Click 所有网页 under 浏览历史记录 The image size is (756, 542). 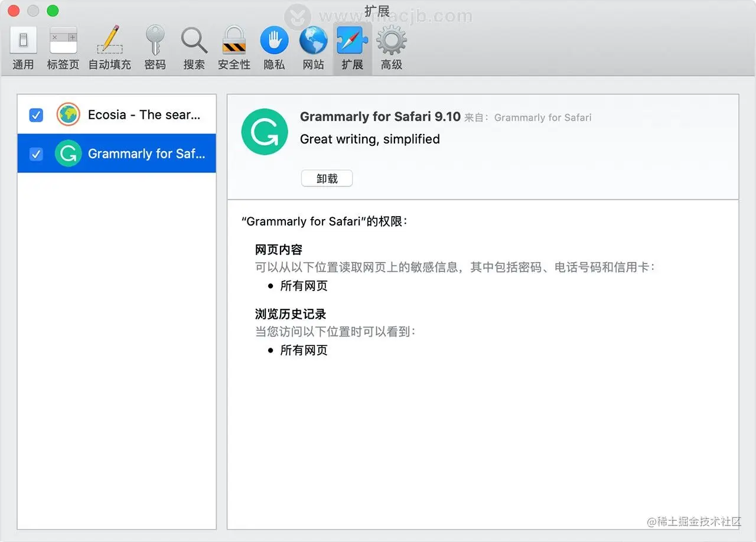[304, 351]
